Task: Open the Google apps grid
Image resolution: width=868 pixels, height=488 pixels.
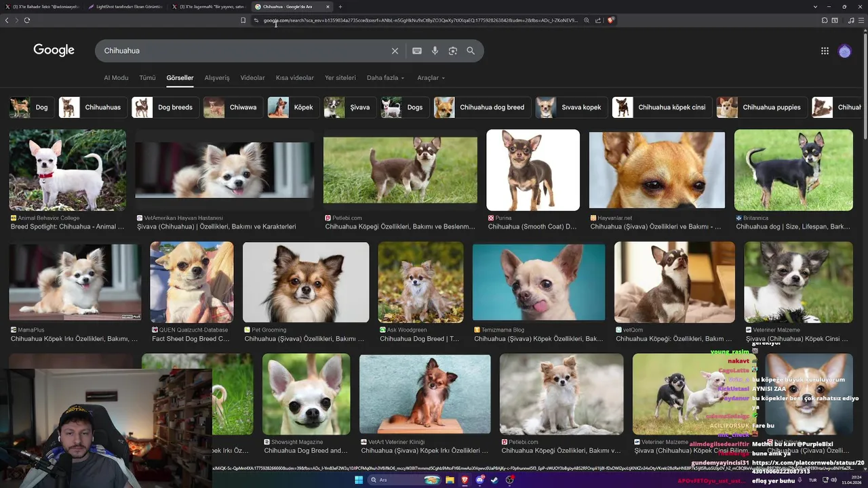Action: (825, 51)
